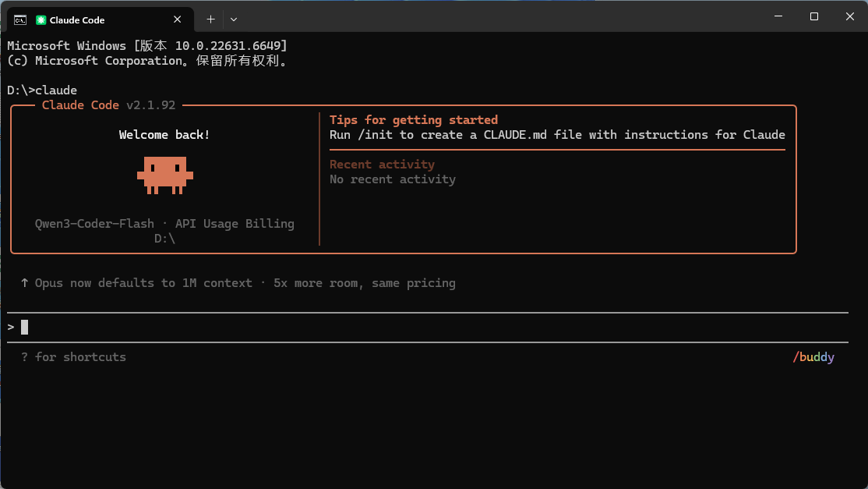This screenshot has height=489, width=868.
Task: Select the Claude Code terminal tab
Action: (x=101, y=19)
